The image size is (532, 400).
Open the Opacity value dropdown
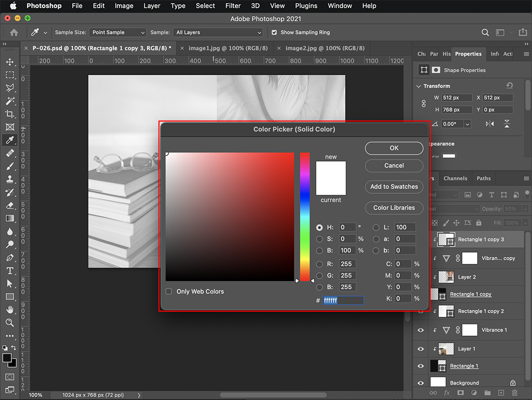pyautogui.click(x=526, y=209)
